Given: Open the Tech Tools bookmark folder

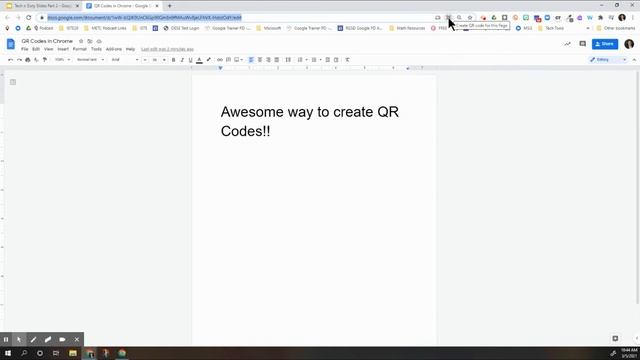Looking at the screenshot, I should tap(551, 28).
